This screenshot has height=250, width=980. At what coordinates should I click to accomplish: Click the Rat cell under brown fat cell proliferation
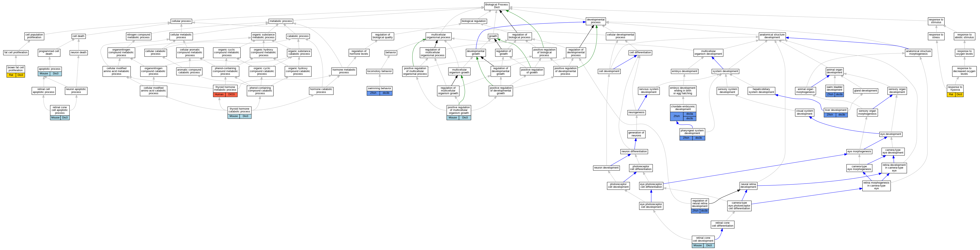coord(11,75)
